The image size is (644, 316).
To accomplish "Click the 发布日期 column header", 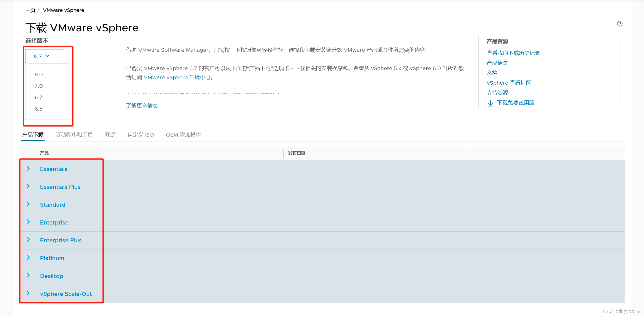I will [297, 153].
